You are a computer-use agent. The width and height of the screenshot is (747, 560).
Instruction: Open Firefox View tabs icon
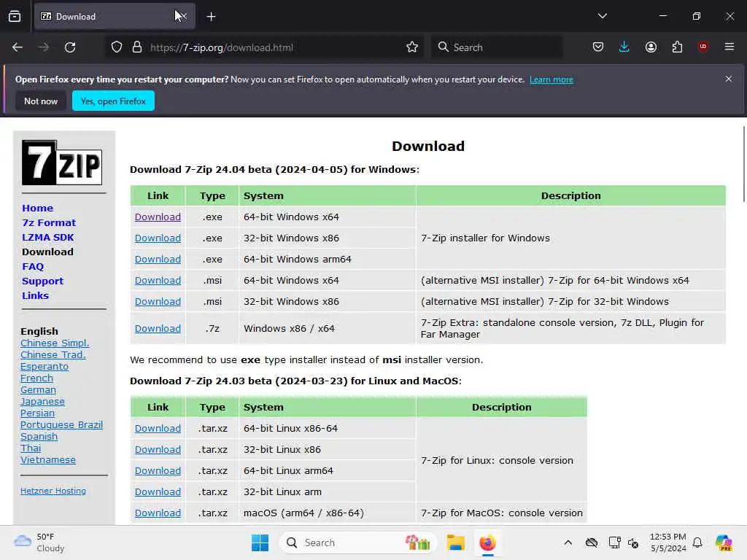coord(15,16)
